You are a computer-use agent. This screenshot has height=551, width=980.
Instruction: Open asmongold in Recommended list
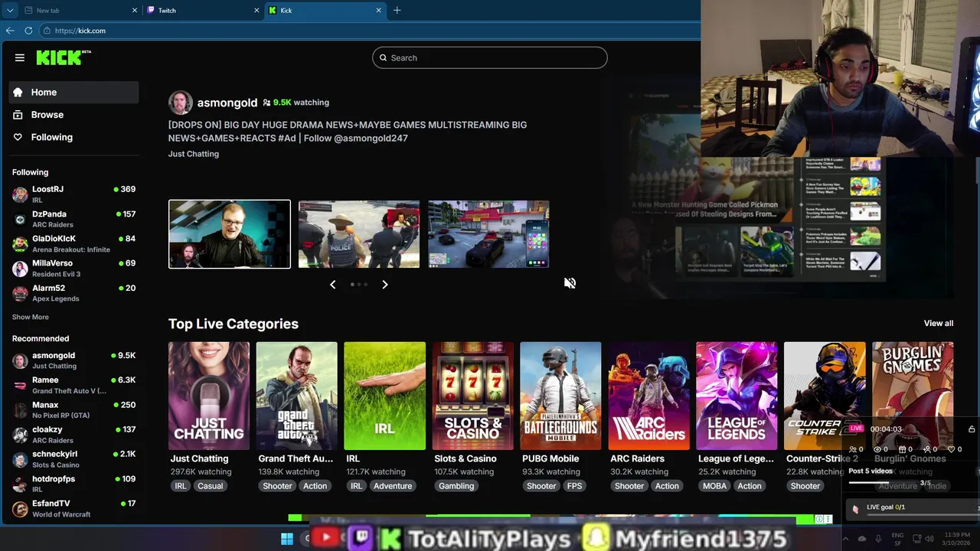click(73, 360)
